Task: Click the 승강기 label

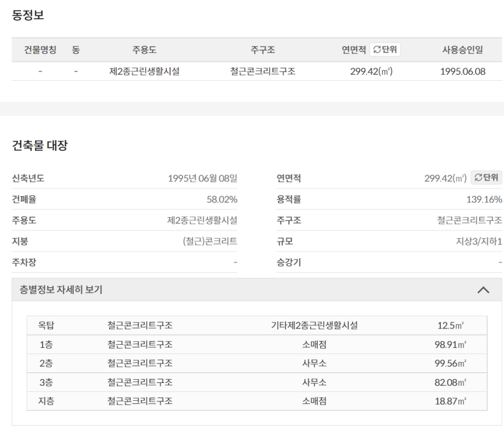Action: (x=289, y=262)
